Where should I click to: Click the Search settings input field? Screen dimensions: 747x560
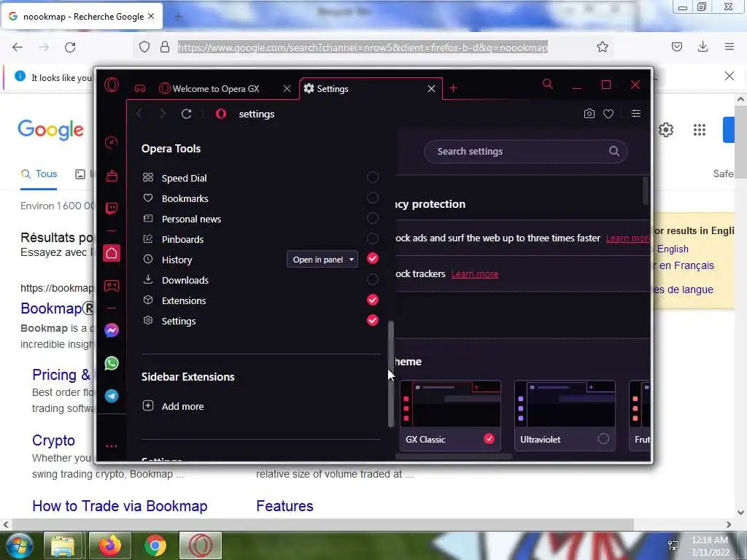[525, 152]
